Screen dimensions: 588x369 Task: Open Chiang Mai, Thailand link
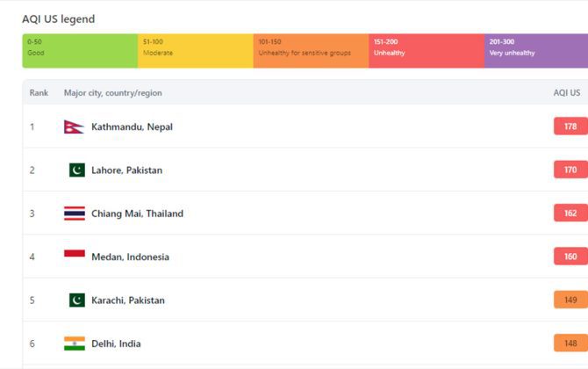click(x=137, y=213)
